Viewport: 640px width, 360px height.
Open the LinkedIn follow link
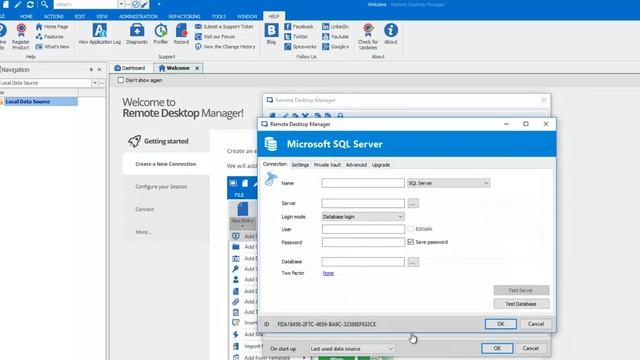(x=336, y=27)
